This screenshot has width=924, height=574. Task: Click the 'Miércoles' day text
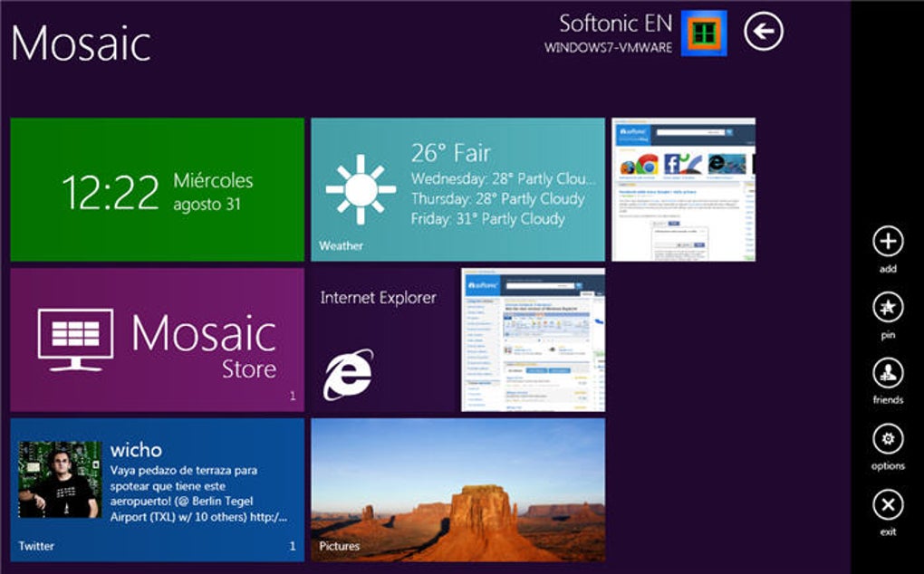tap(213, 180)
